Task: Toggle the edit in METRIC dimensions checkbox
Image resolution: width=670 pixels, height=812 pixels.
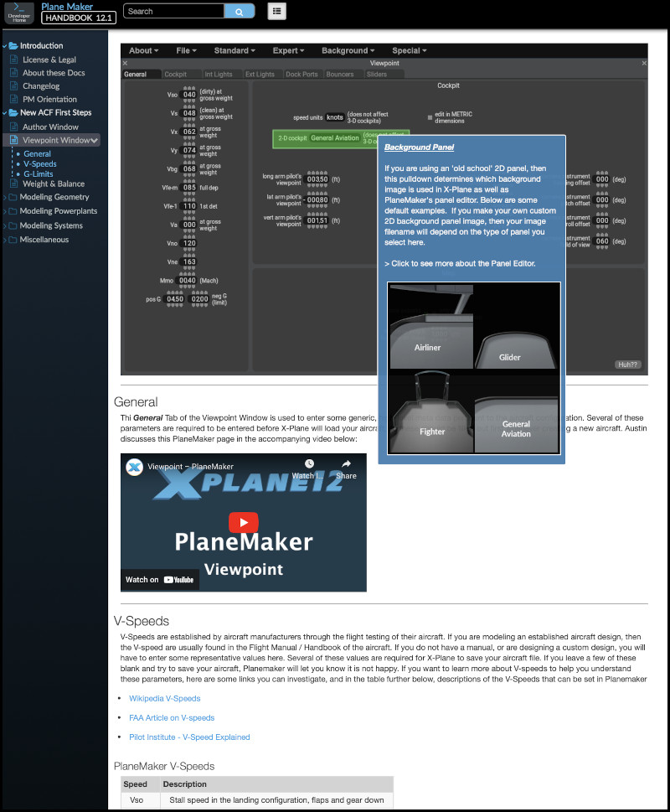Action: (430, 117)
